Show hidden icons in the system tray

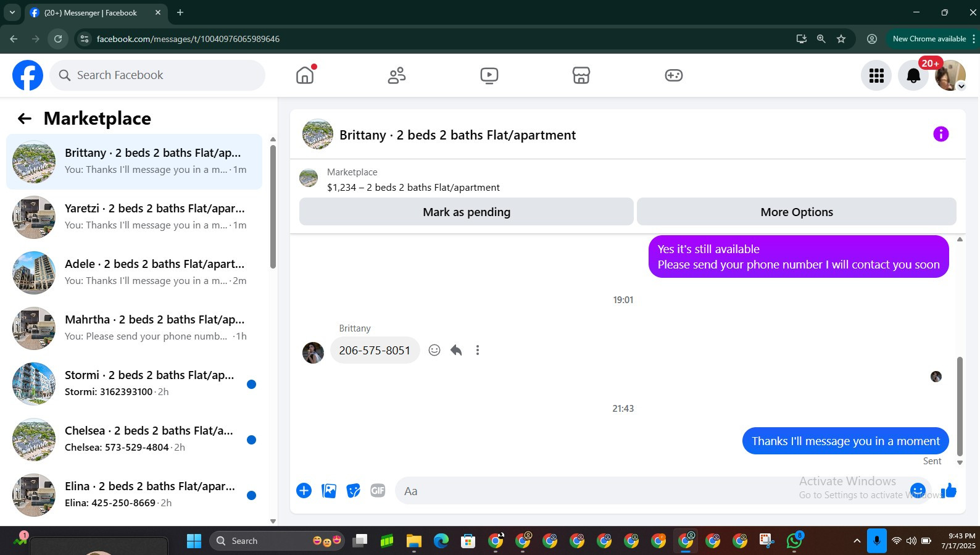point(857,541)
